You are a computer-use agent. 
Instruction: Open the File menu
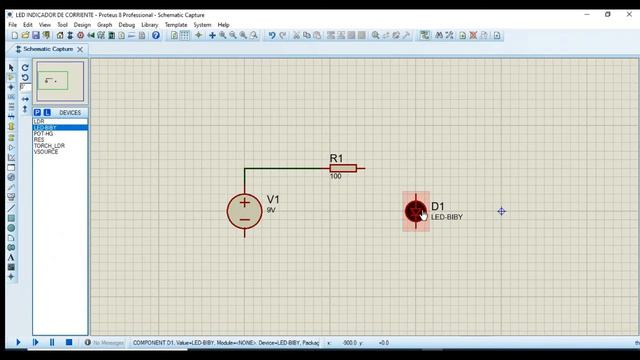pyautogui.click(x=13, y=25)
